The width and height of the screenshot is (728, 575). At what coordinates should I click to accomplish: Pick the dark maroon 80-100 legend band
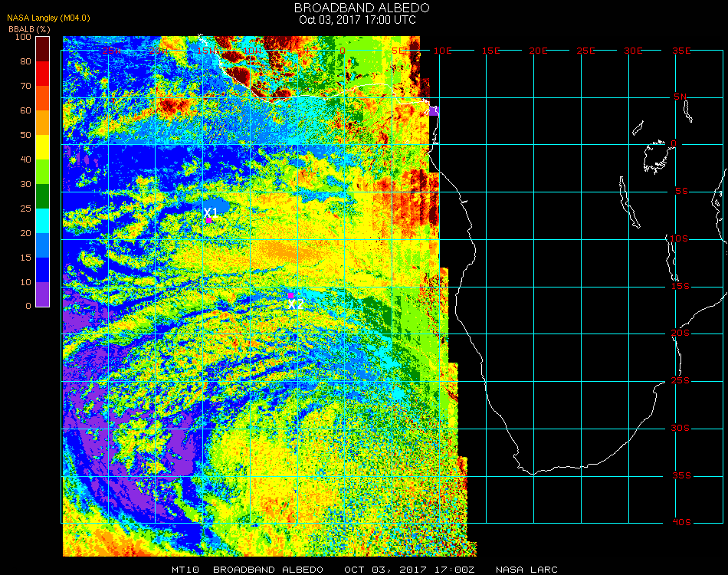42,49
